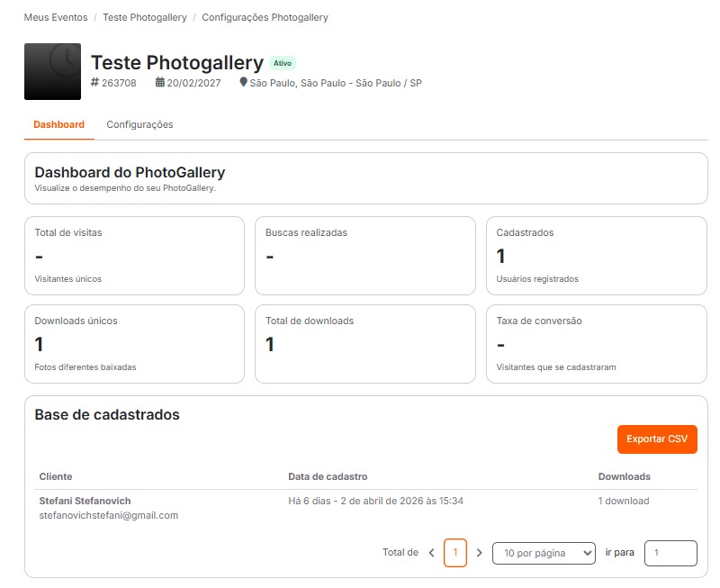Click the green Ativo status badge
Image resolution: width=720 pixels, height=588 pixels.
pos(282,63)
